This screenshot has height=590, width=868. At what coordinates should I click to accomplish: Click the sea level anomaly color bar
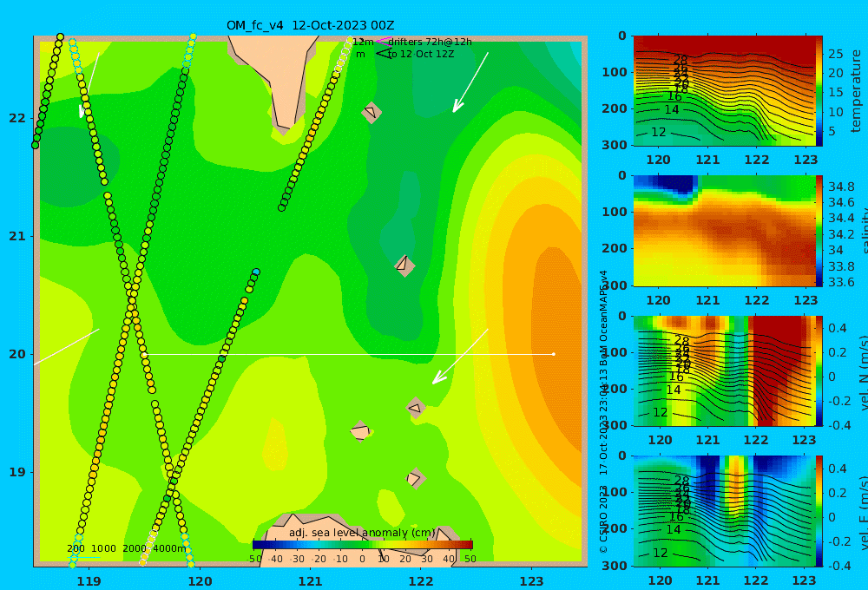pos(363,545)
